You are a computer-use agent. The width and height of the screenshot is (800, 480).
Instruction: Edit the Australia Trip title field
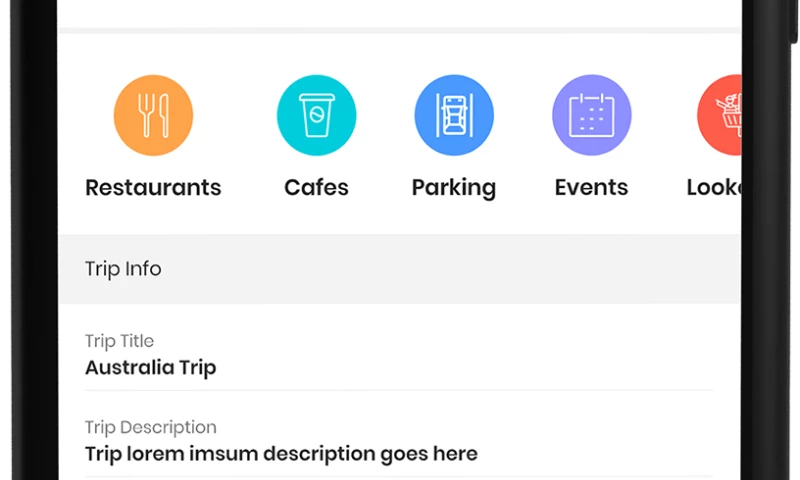point(151,368)
